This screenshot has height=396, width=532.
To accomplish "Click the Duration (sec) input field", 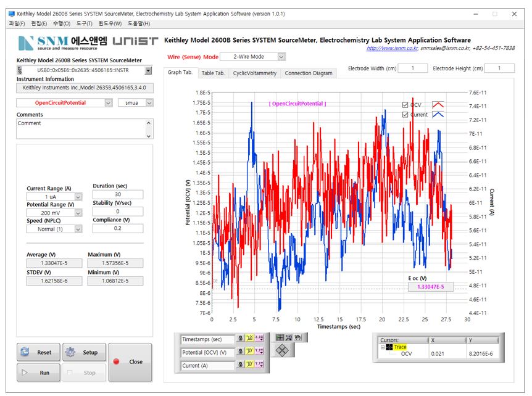I will (x=118, y=194).
